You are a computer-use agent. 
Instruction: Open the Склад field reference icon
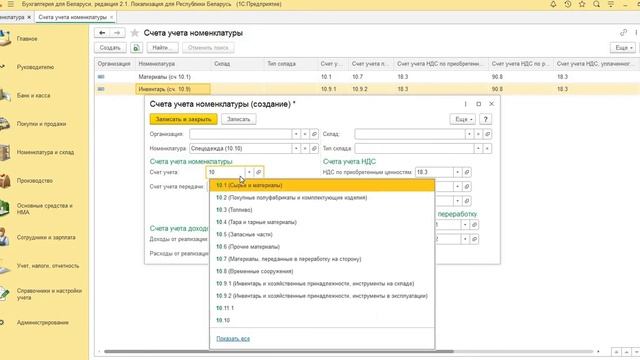pyautogui.click(x=487, y=134)
